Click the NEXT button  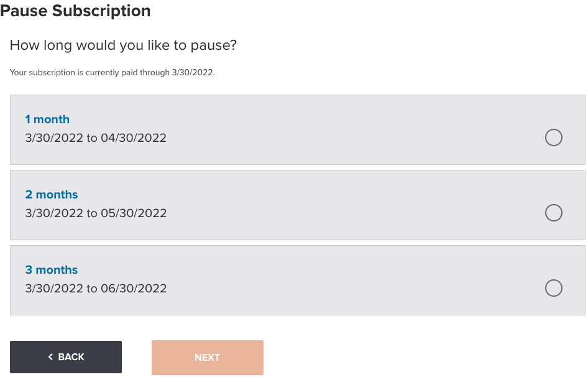pyautogui.click(x=207, y=358)
